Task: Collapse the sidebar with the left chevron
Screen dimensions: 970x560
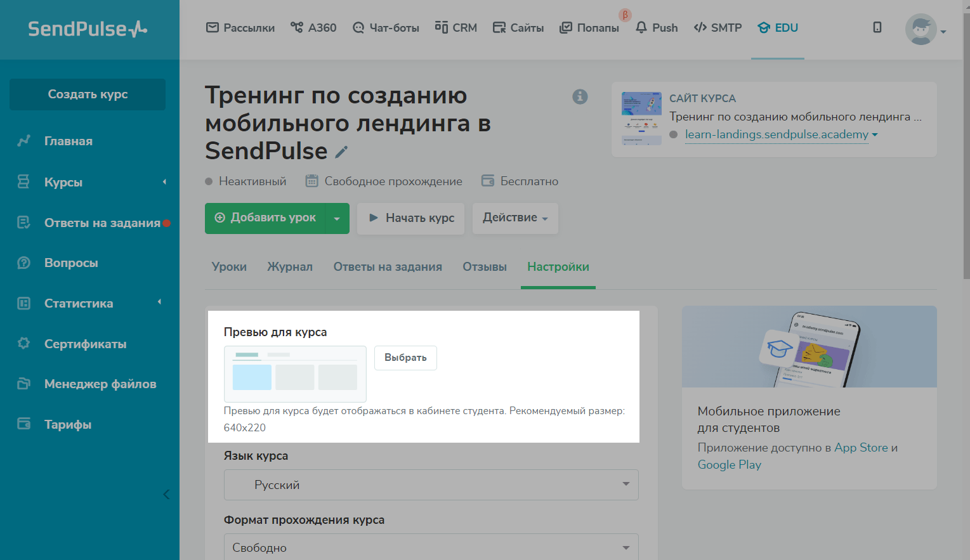Action: pos(166,494)
